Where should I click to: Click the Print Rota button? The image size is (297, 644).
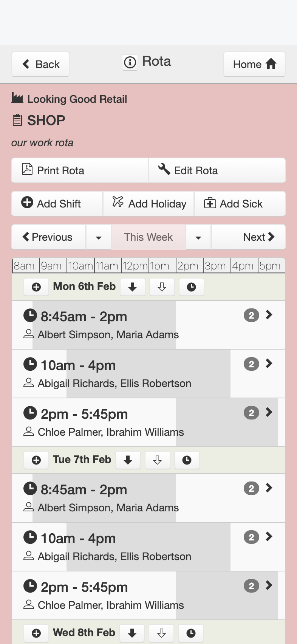click(80, 171)
